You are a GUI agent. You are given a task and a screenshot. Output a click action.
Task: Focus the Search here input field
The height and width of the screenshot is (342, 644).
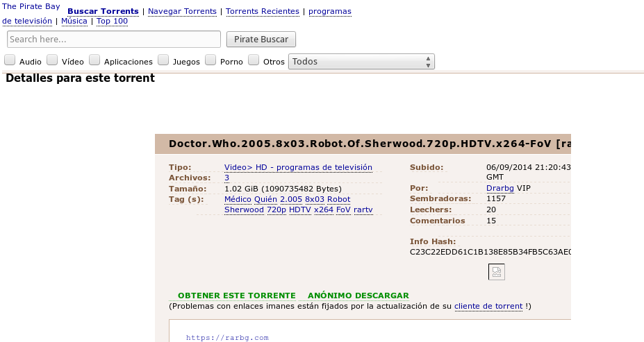pos(114,40)
